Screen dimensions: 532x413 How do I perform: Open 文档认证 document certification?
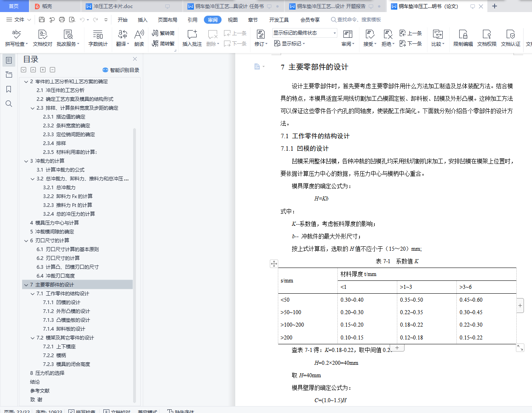pyautogui.click(x=511, y=38)
